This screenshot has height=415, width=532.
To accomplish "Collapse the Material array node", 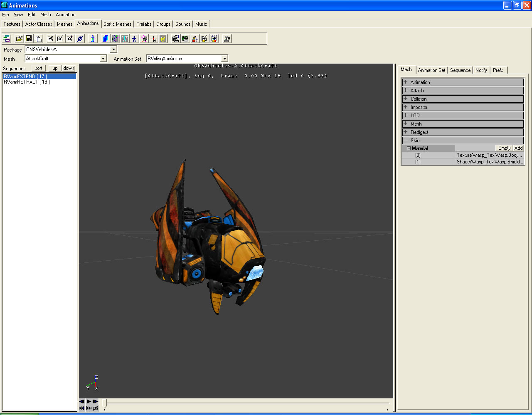I will click(x=409, y=148).
